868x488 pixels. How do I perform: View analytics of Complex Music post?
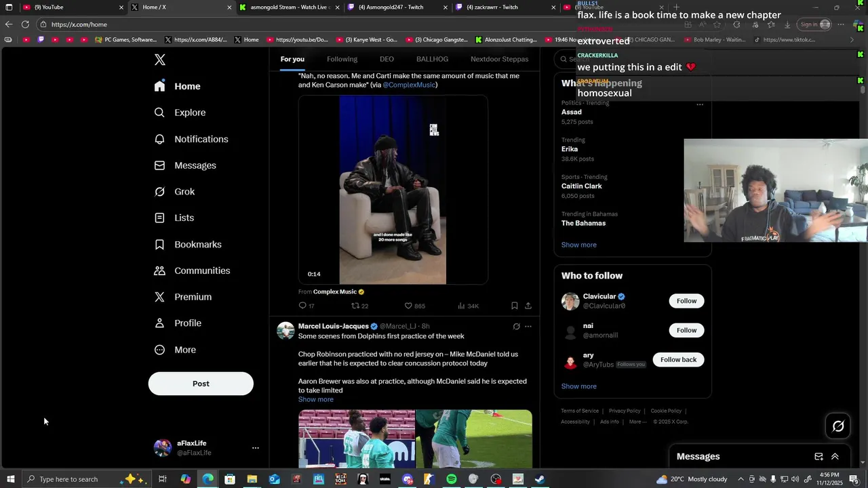pyautogui.click(x=461, y=306)
